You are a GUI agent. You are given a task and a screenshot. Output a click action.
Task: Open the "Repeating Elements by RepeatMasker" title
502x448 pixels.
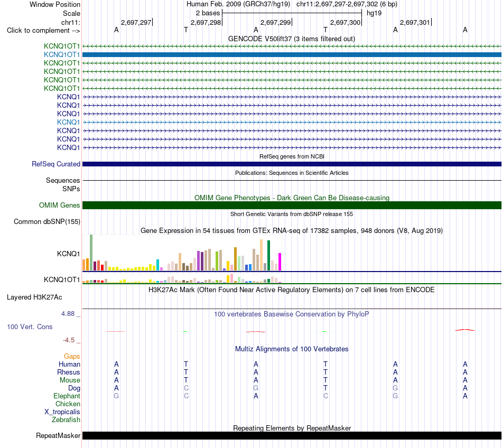292,428
